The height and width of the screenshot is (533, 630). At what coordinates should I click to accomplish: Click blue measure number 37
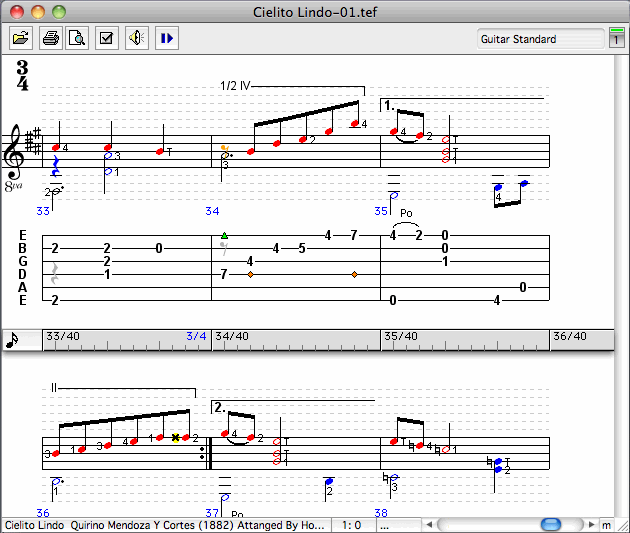click(x=212, y=513)
